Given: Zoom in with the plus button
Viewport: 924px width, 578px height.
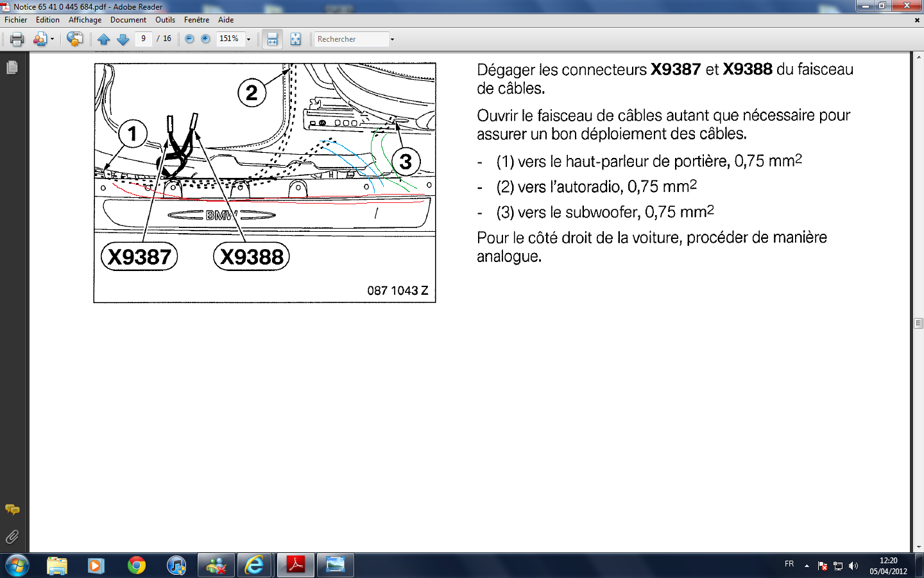Looking at the screenshot, I should click(x=205, y=39).
